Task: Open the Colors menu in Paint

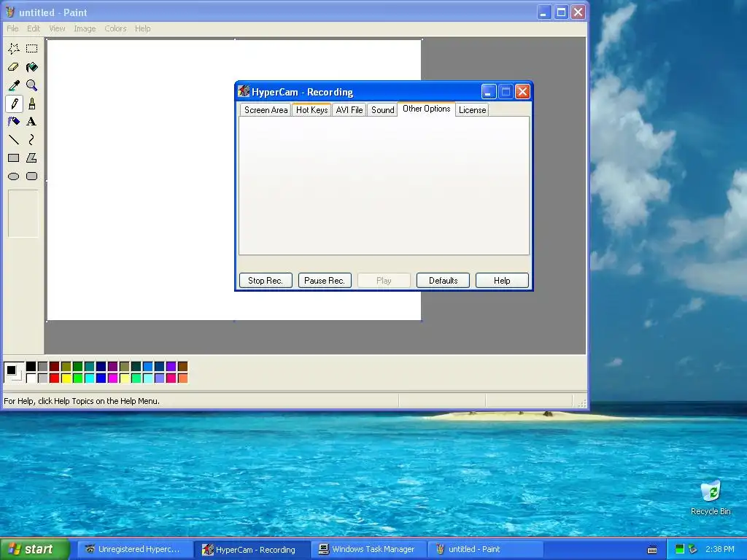Action: (x=115, y=28)
